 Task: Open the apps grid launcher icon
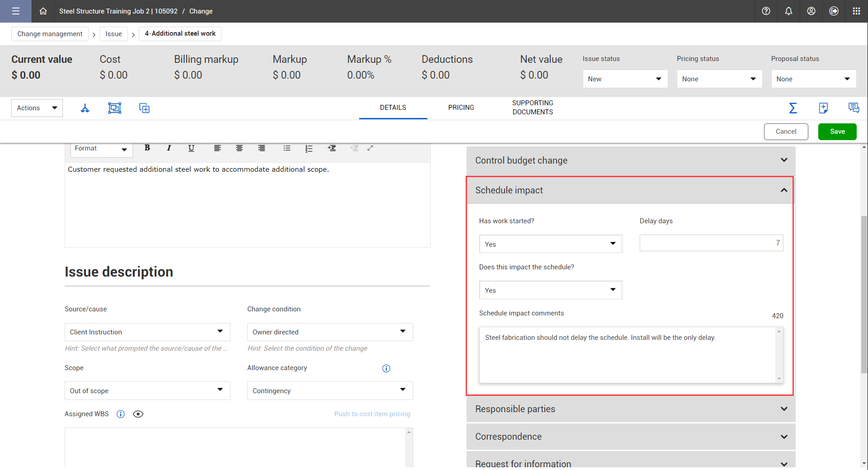(x=856, y=11)
